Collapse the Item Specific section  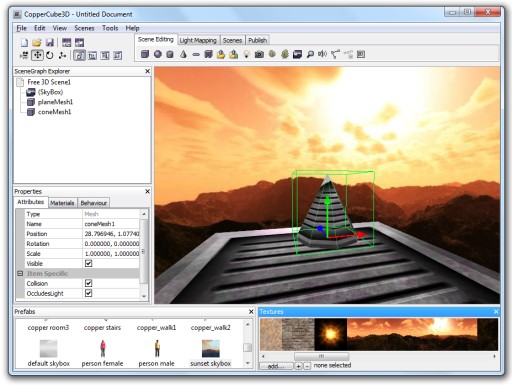tap(20, 273)
